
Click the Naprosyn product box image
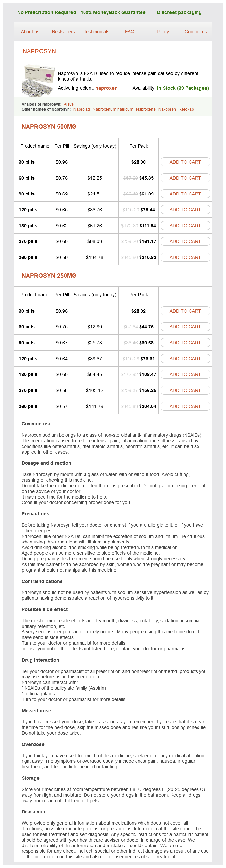pyautogui.click(x=37, y=80)
